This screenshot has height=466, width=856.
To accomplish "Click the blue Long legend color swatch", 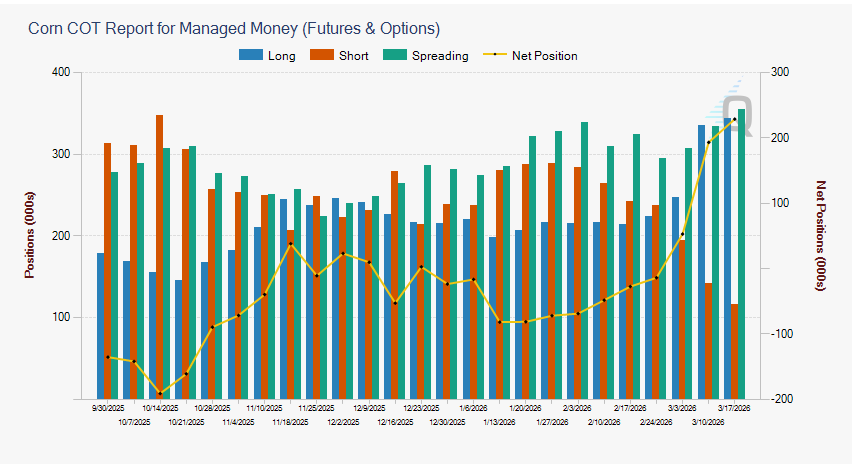I will 251,55.
